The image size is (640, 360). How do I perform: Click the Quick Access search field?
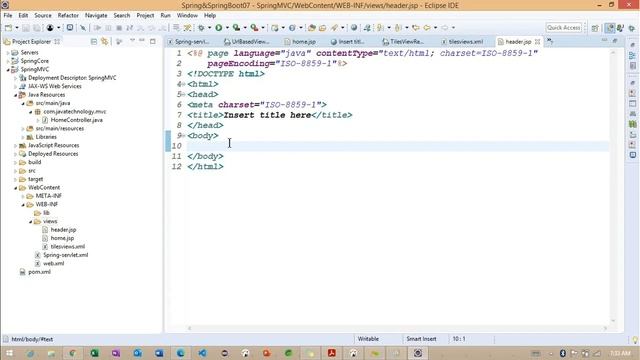tap(564, 27)
